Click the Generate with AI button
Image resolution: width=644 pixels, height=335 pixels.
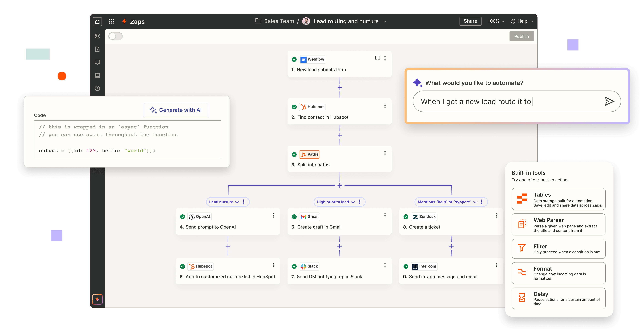(176, 110)
